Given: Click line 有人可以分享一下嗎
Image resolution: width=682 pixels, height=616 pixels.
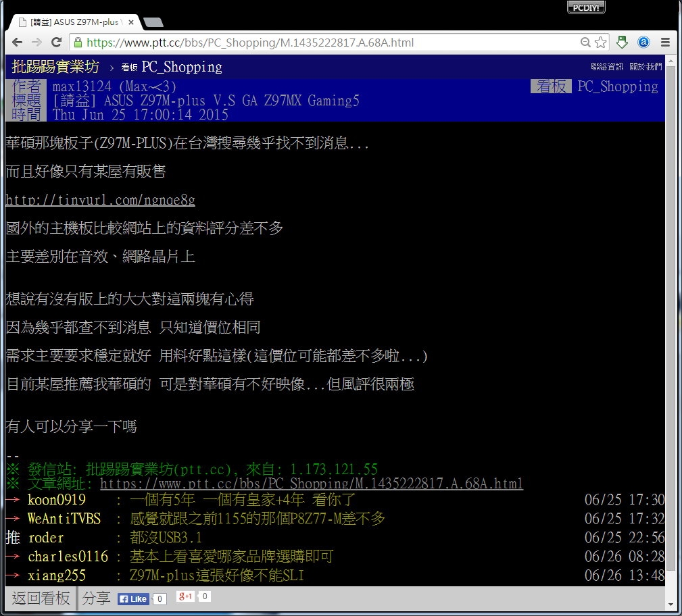Looking at the screenshot, I should [72, 426].
